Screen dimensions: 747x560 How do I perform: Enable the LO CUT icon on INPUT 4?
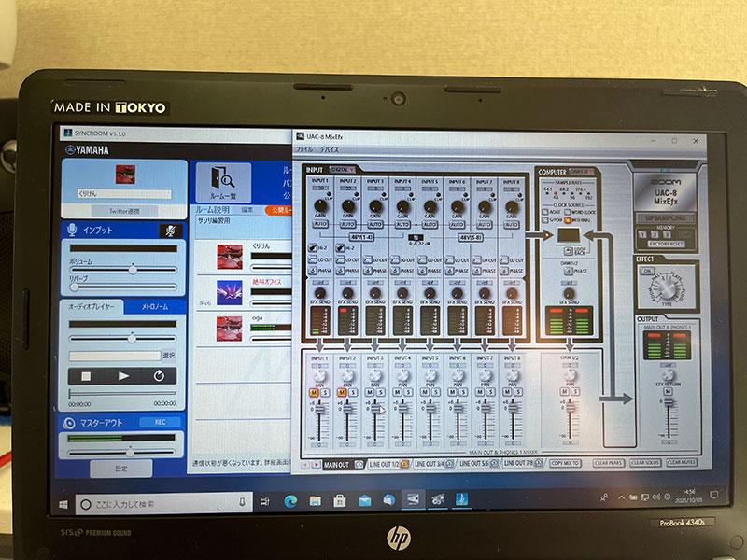(395, 260)
